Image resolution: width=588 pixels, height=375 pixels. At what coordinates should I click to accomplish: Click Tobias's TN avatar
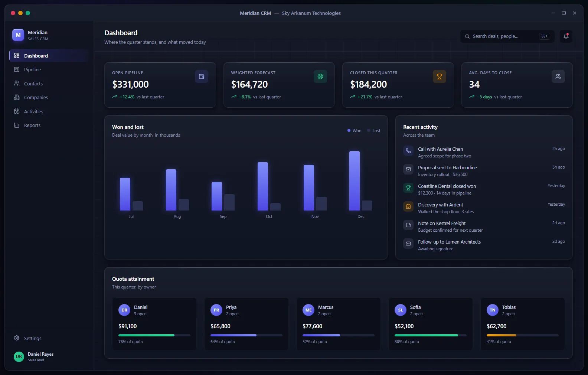pyautogui.click(x=493, y=310)
